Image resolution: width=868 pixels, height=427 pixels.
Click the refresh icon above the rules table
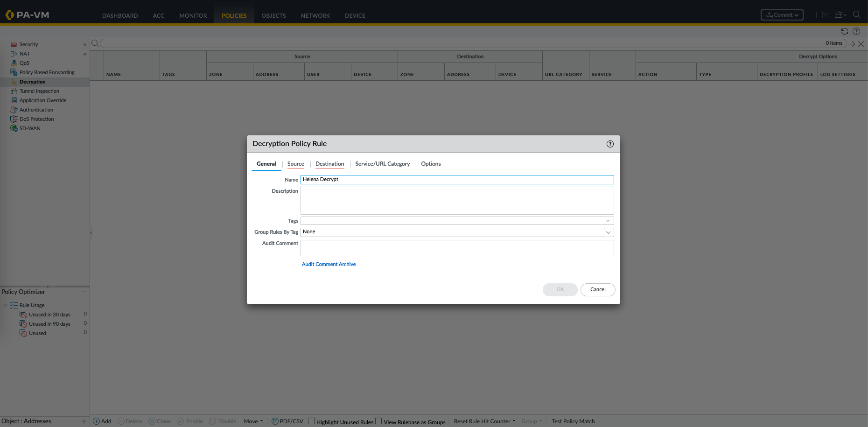tap(844, 31)
